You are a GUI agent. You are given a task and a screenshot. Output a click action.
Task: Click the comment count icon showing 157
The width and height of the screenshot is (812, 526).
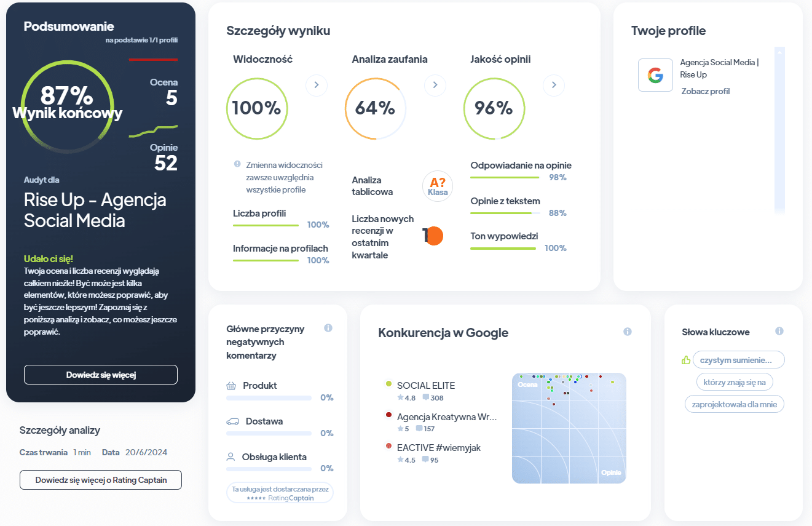(419, 428)
